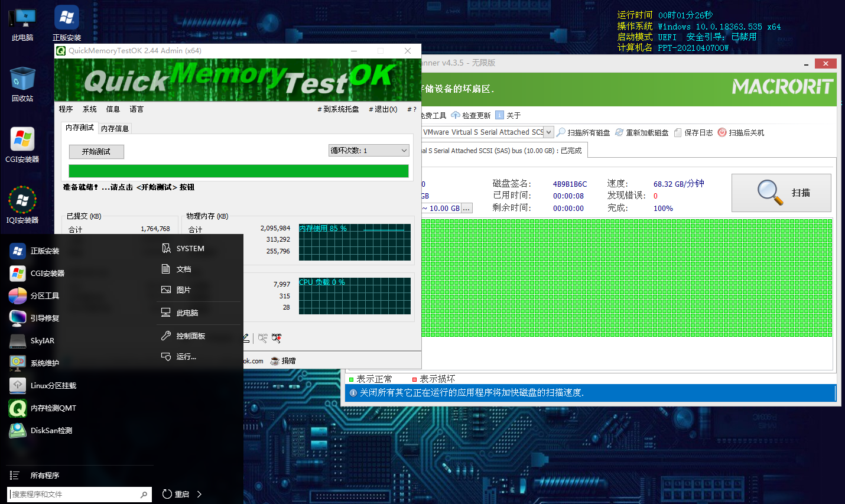Click zoom-out magnifier icon in QuickMemoryTestOK
The width and height of the screenshot is (845, 504).
[x=263, y=338]
